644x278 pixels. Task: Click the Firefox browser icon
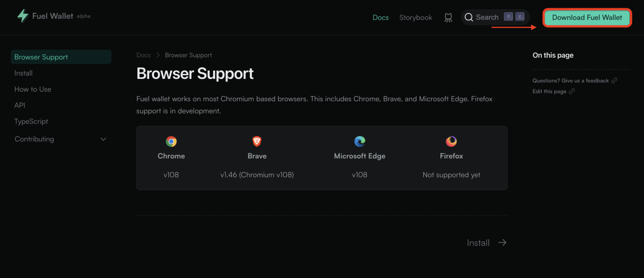(x=452, y=142)
